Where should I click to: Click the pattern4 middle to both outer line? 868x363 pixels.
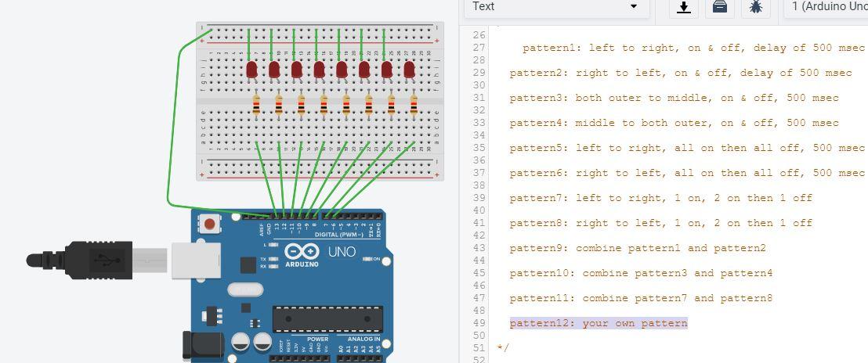(x=675, y=123)
